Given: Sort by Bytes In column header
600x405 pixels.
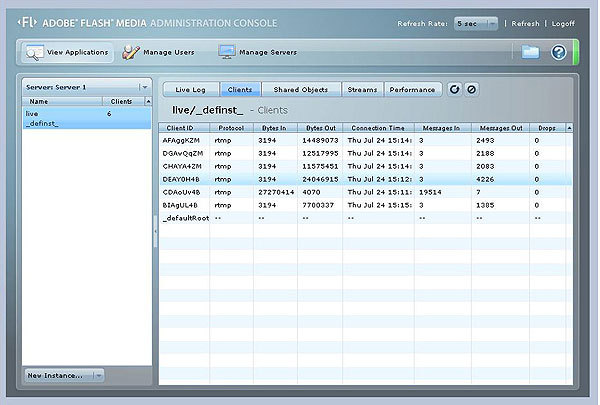Looking at the screenshot, I should 275,128.
